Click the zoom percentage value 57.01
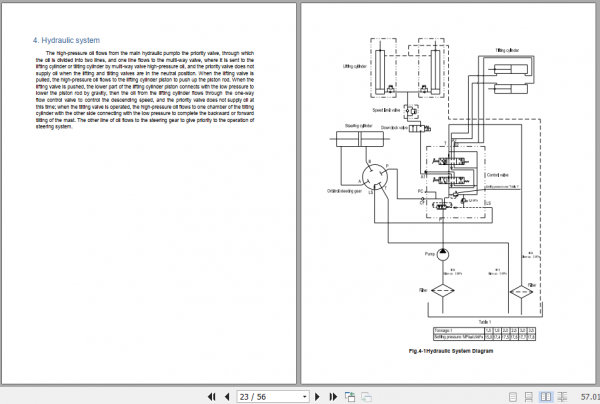The width and height of the screenshot is (600, 404). (x=590, y=397)
